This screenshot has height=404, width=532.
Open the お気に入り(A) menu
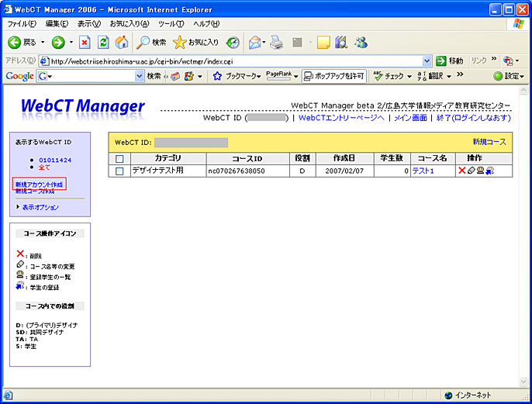pyautogui.click(x=130, y=24)
